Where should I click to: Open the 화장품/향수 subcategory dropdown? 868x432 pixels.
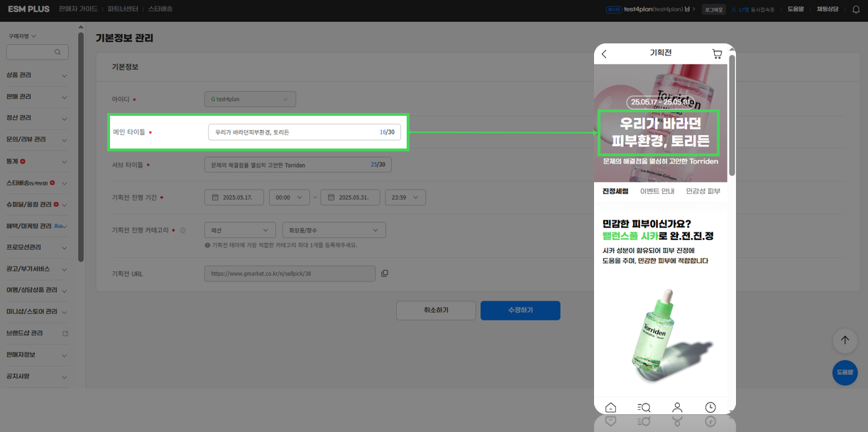pyautogui.click(x=334, y=230)
